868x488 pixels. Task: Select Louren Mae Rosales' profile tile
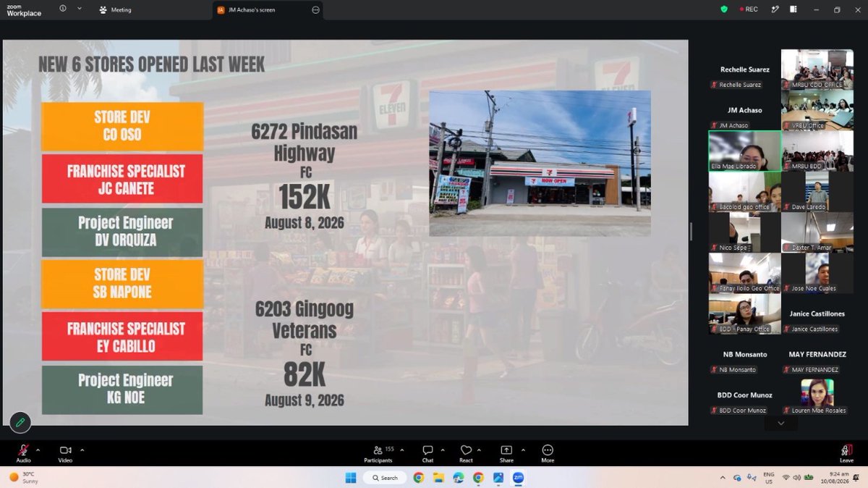coord(817,395)
